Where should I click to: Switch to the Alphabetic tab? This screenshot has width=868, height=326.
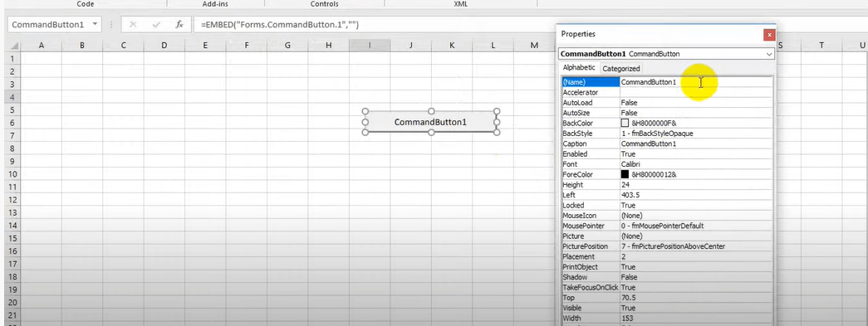point(579,67)
